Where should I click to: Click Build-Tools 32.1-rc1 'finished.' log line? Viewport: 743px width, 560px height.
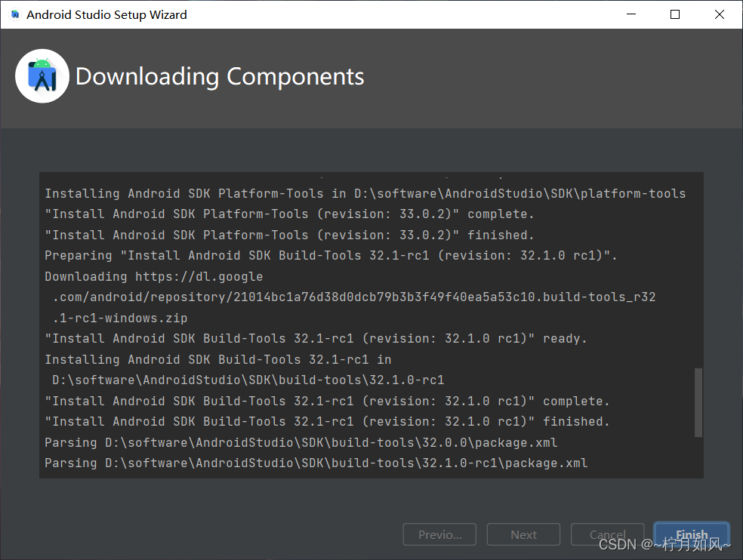pos(327,422)
